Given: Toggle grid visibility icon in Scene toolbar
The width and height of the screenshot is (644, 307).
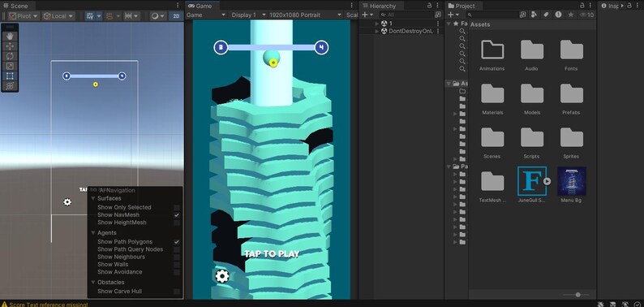Looking at the screenshot, I should [90, 16].
